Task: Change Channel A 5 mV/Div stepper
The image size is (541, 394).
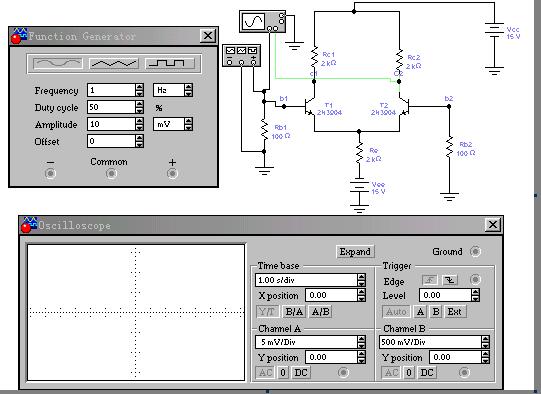Action: click(x=361, y=342)
